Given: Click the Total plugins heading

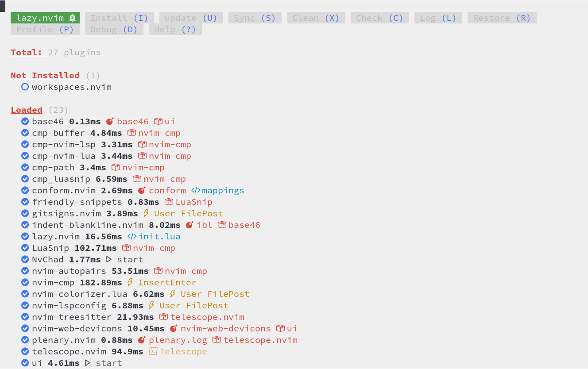Looking at the screenshot, I should 27,52.
